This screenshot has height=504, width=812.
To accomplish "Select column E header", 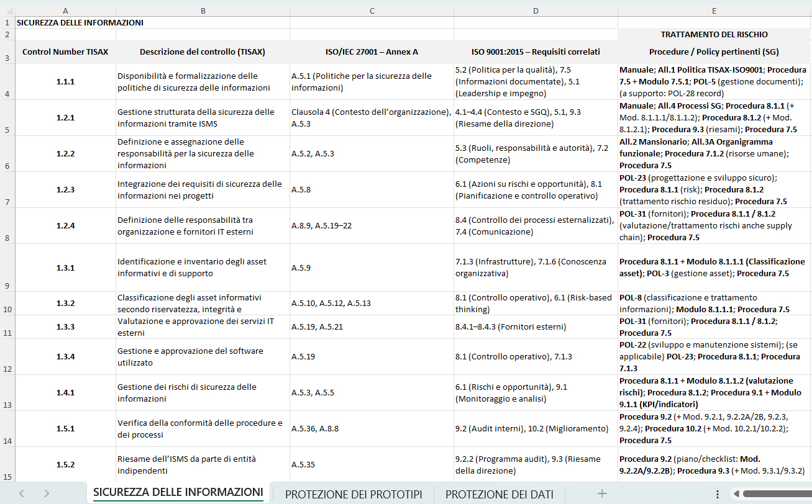I will tap(714, 11).
